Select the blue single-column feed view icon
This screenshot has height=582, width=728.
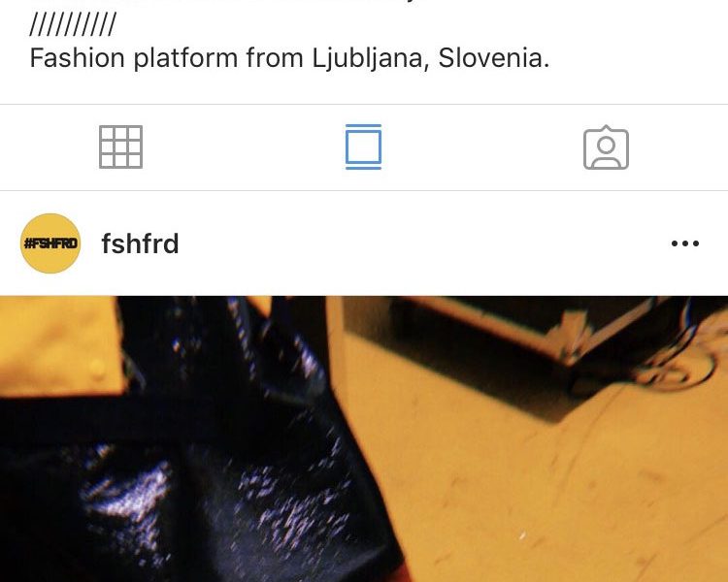(x=364, y=146)
